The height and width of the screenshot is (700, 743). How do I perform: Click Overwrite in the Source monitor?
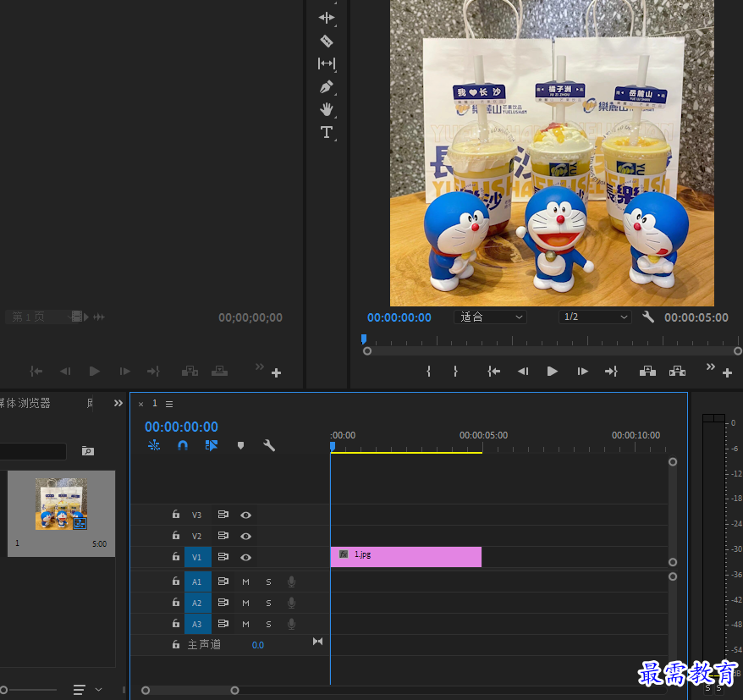click(219, 371)
